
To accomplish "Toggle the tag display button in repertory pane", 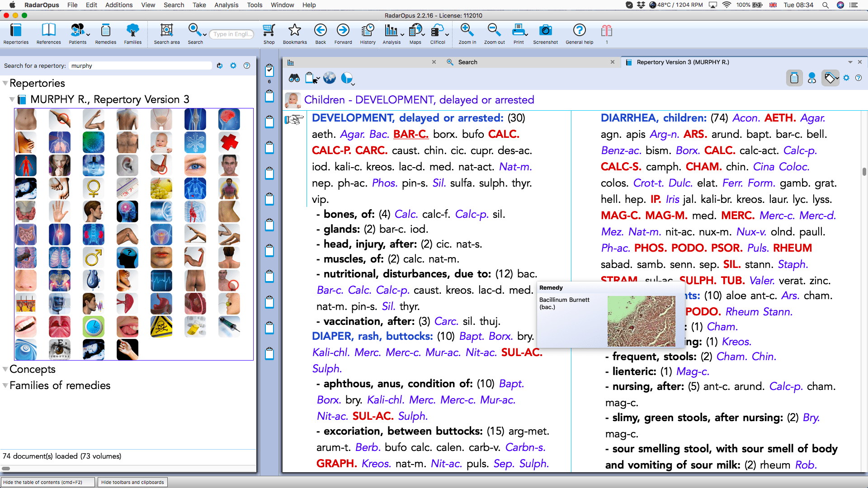I will pyautogui.click(x=830, y=78).
